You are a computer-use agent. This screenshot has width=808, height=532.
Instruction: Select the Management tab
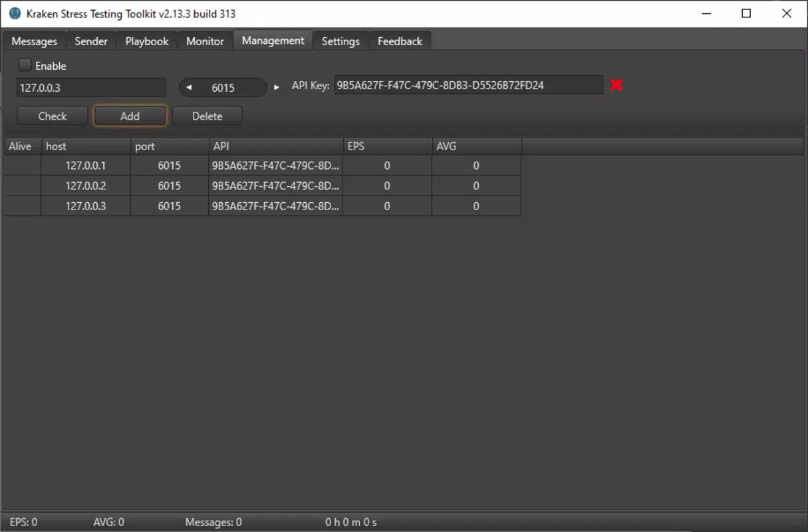273,41
